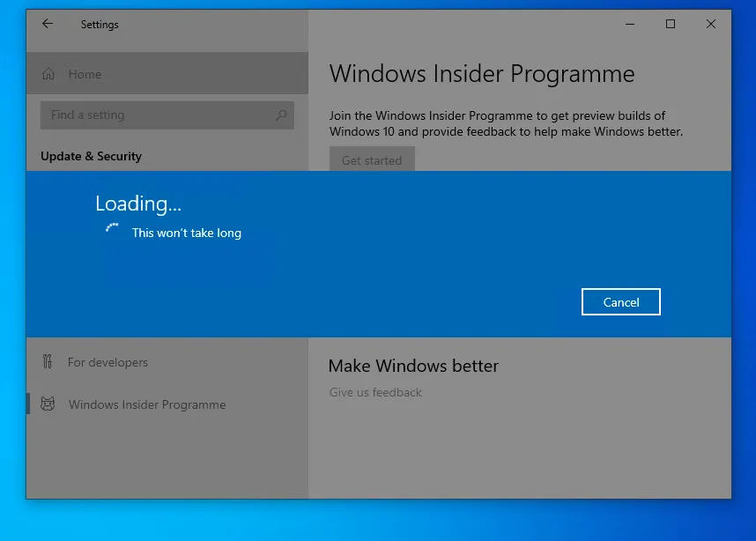Click the Make Windows better heading

pyautogui.click(x=413, y=366)
